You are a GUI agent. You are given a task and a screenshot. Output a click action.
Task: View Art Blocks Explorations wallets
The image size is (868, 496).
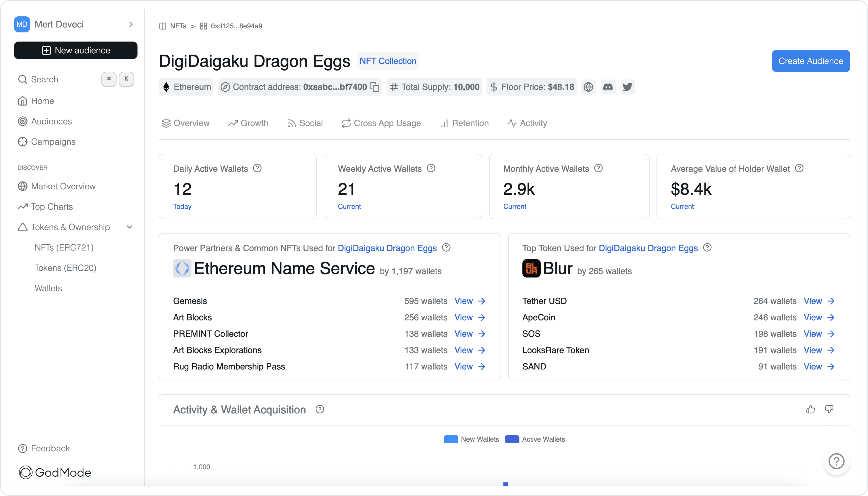click(470, 350)
